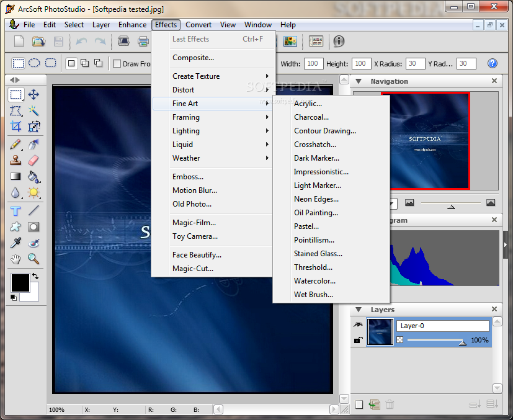Open the Convert menu
513x420 pixels.
tap(199, 25)
